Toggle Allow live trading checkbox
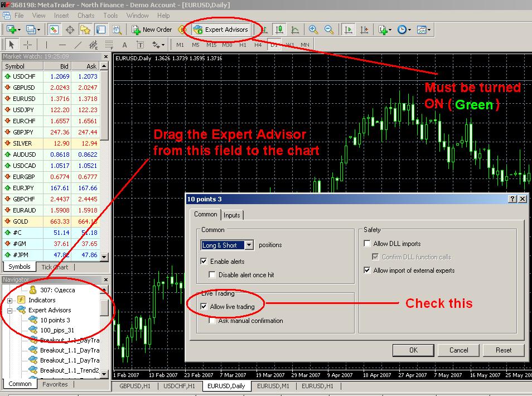The height and width of the screenshot is (396, 532). pyautogui.click(x=204, y=306)
